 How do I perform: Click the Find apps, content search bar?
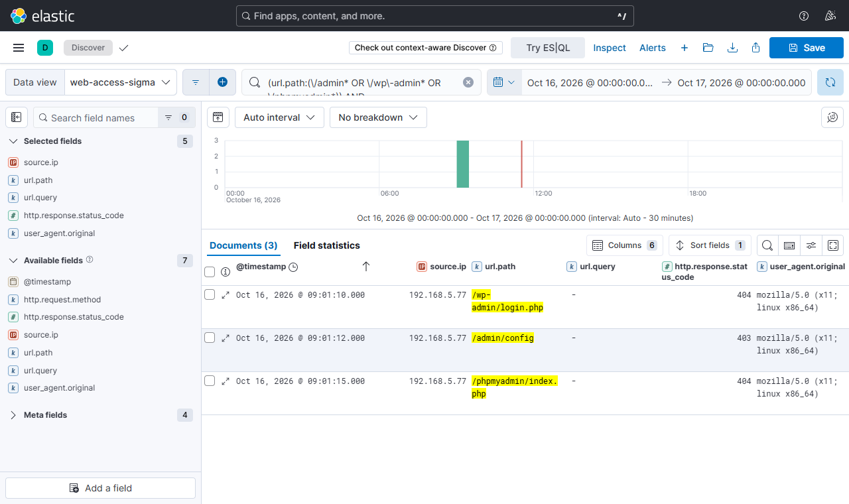pyautogui.click(x=435, y=16)
